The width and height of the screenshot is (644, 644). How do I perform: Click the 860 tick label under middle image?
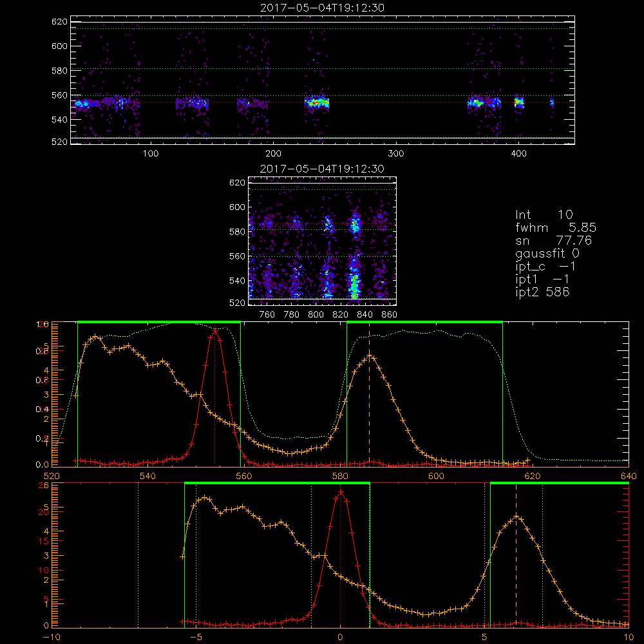(x=390, y=315)
